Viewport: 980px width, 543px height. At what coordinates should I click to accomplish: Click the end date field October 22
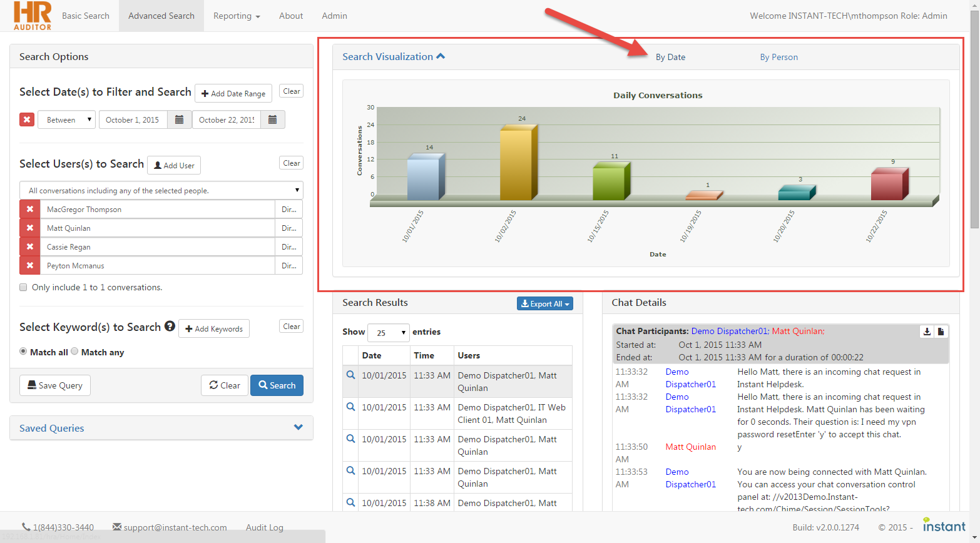227,119
